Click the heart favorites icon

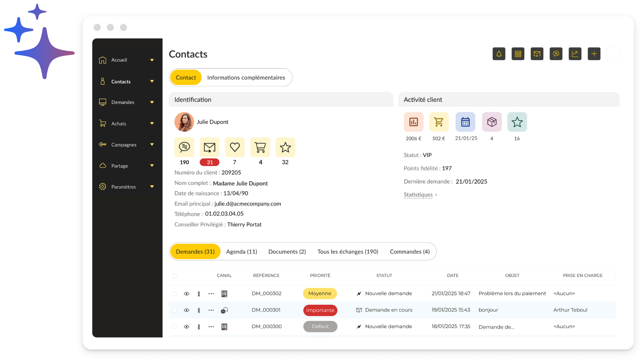click(x=235, y=147)
